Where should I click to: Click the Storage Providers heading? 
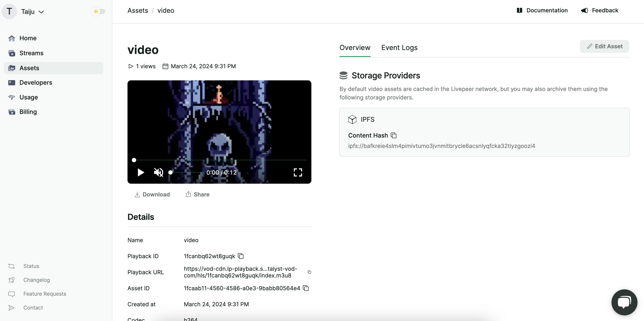coord(386,75)
